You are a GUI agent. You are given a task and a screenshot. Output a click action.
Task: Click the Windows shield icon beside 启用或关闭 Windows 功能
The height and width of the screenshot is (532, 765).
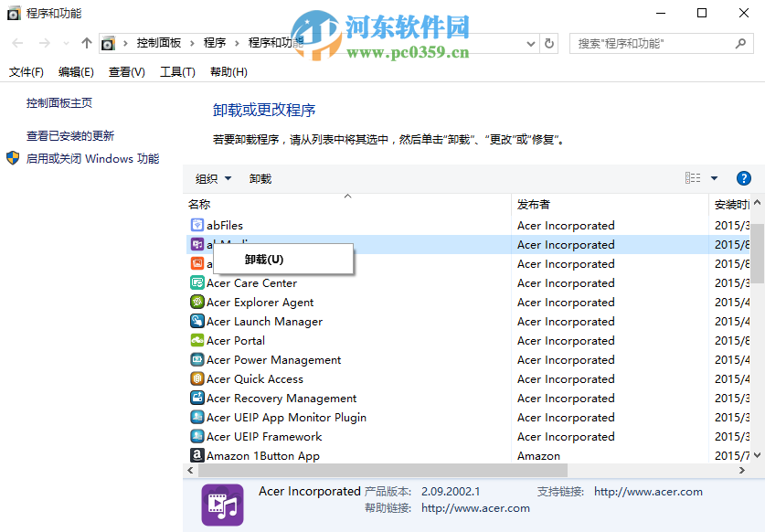coord(13,156)
